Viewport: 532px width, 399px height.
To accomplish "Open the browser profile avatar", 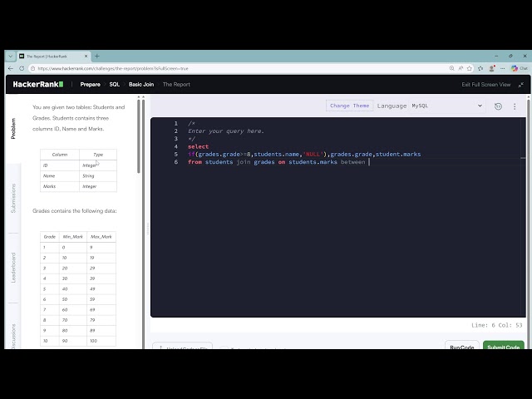I will pos(491,68).
